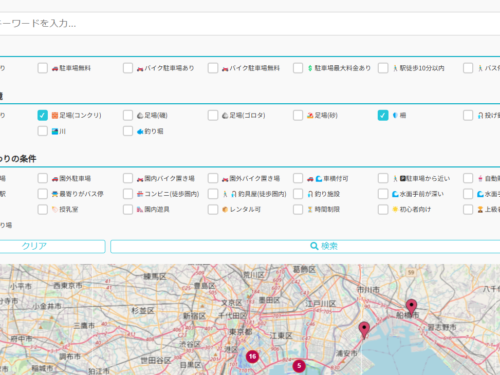Click the car icon beside 駐車場無料
This screenshot has height=375, width=500.
coord(55,68)
